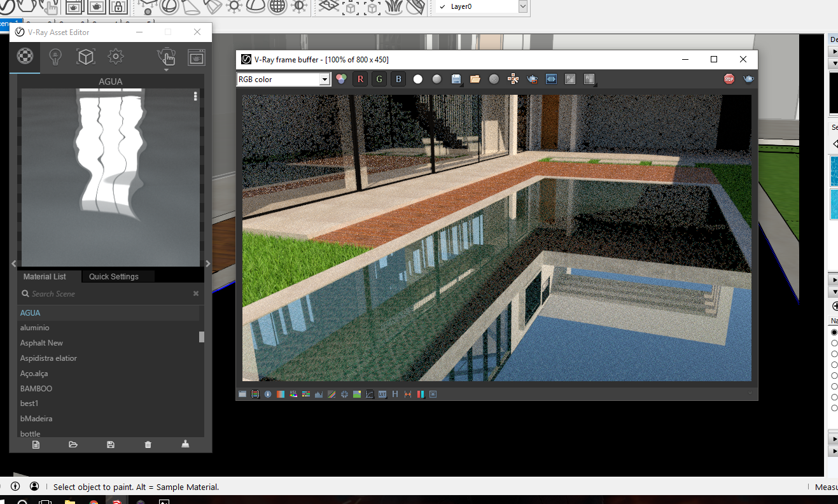
Task: Open V-Ray render Settings gear
Action: (115, 57)
